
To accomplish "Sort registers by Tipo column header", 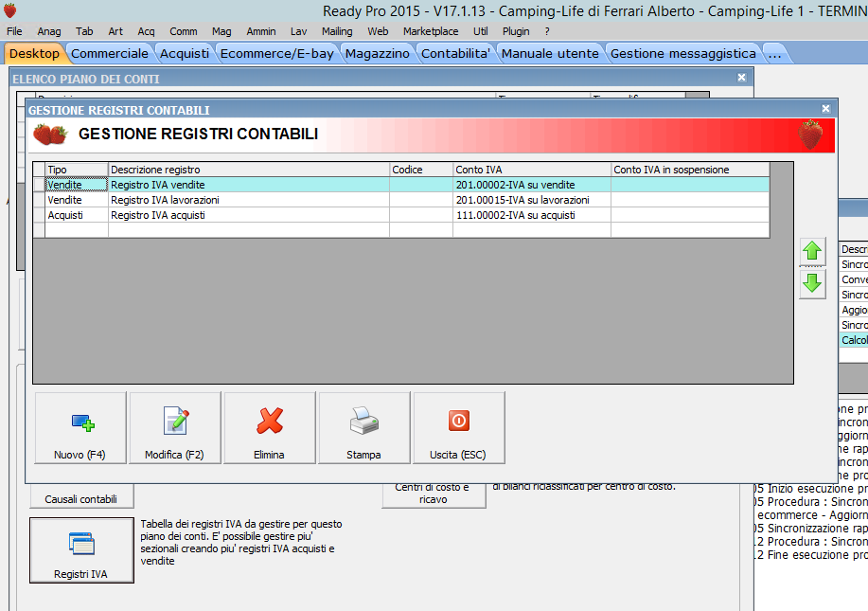I will click(x=77, y=170).
